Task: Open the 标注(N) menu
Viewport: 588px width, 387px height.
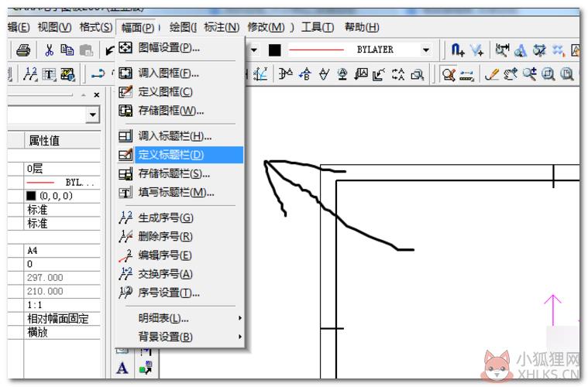Action: pyautogui.click(x=222, y=27)
